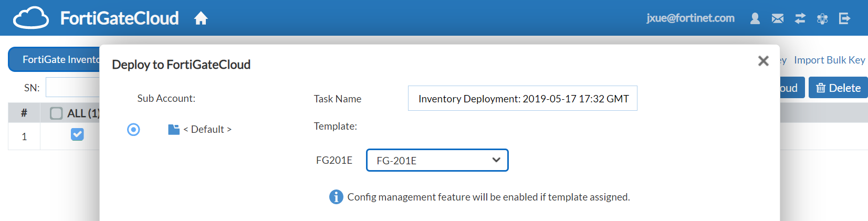Screen dimensions: 868x221
Task: Switch to FortiGate Inventory tab
Action: [54, 59]
